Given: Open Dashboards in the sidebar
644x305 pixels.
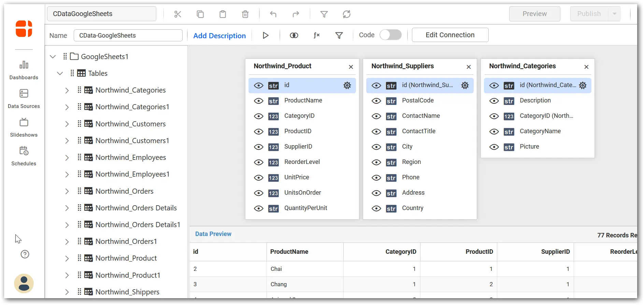Looking at the screenshot, I should 24,70.
